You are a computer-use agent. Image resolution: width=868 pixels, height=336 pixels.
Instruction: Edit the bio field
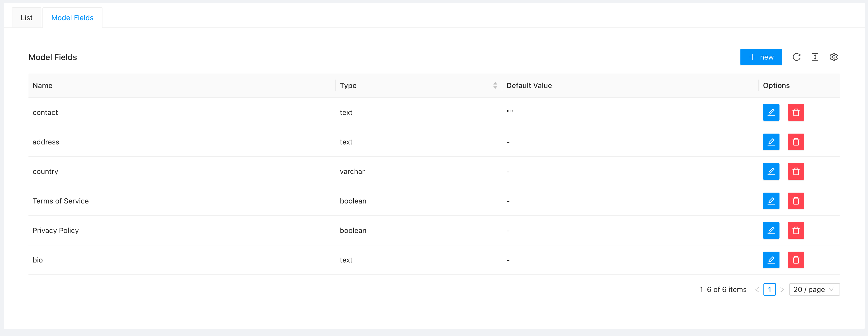click(771, 260)
